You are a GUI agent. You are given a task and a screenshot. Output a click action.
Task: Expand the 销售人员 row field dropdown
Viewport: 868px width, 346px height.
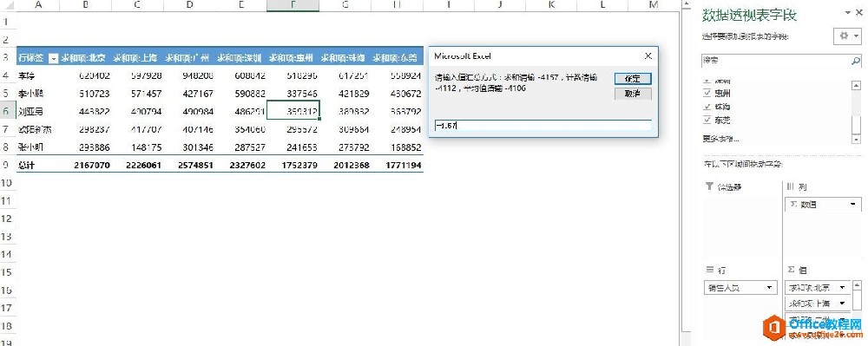[x=769, y=288]
